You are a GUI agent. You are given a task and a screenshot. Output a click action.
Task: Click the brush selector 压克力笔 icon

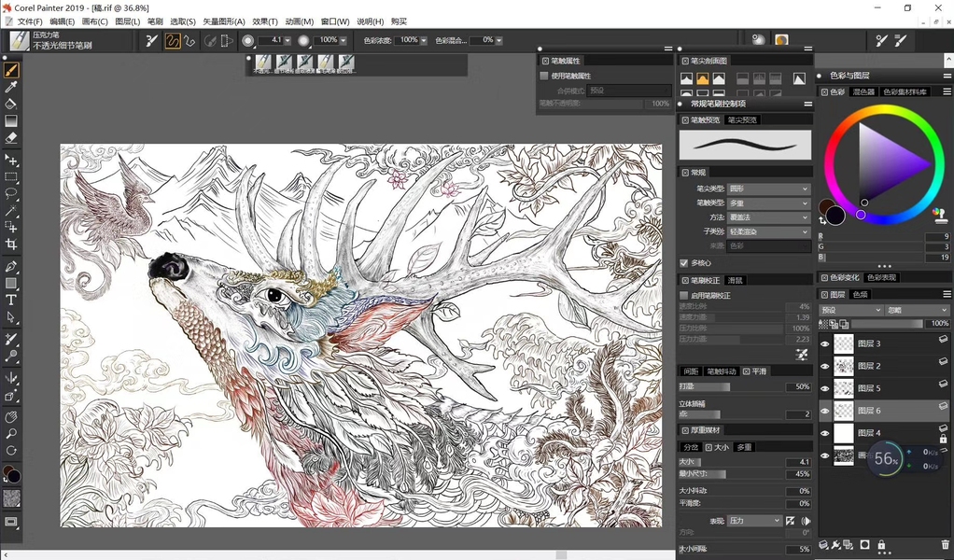(x=19, y=41)
